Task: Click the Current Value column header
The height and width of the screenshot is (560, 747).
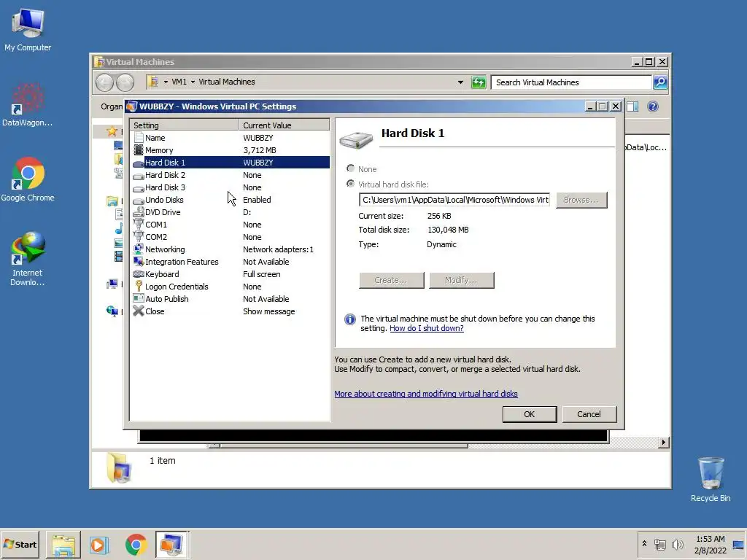Action: [x=284, y=125]
